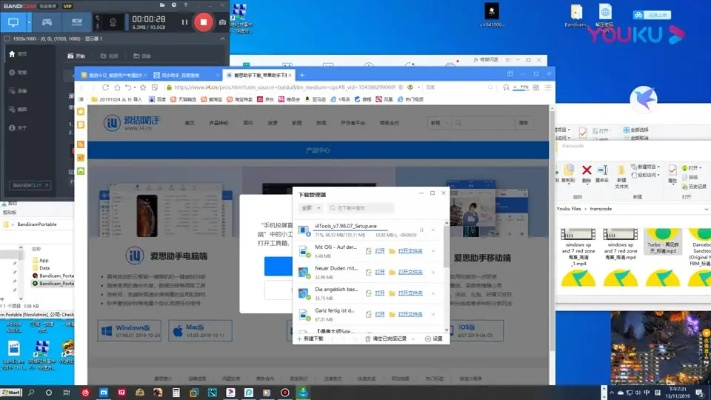Open the downloaded file 'Mit Olli - Auf der...'
Screen dimensions: 711x400
coord(380,251)
